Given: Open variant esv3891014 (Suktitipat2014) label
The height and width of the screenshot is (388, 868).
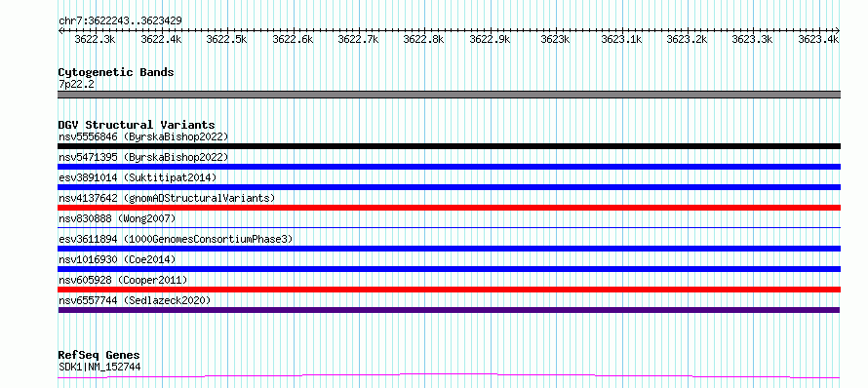Looking at the screenshot, I should click(x=138, y=177).
